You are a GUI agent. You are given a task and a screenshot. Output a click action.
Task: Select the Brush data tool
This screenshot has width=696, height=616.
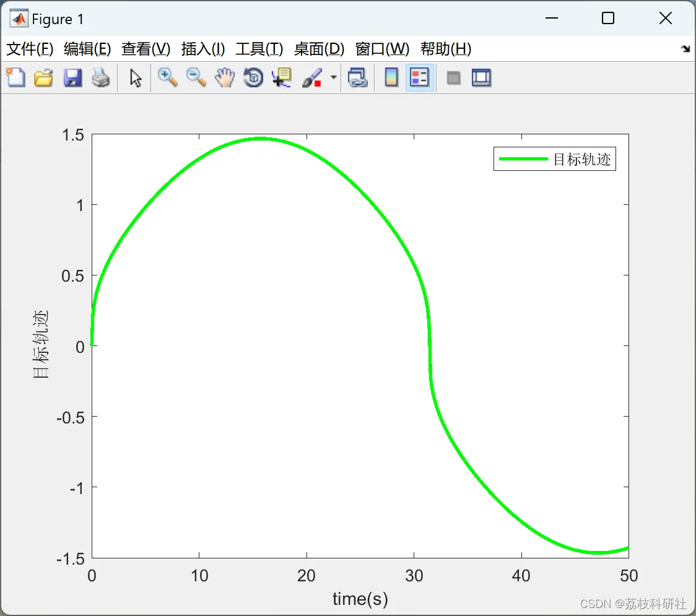[312, 77]
